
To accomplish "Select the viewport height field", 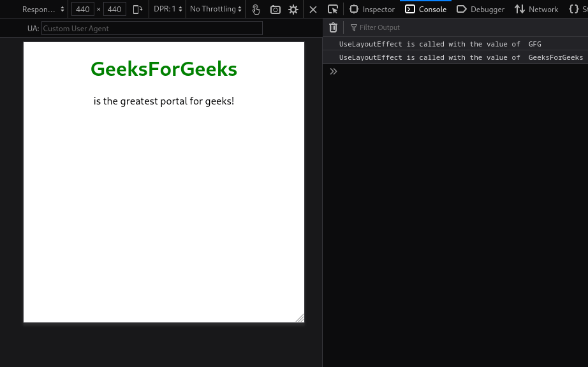I will tap(114, 9).
